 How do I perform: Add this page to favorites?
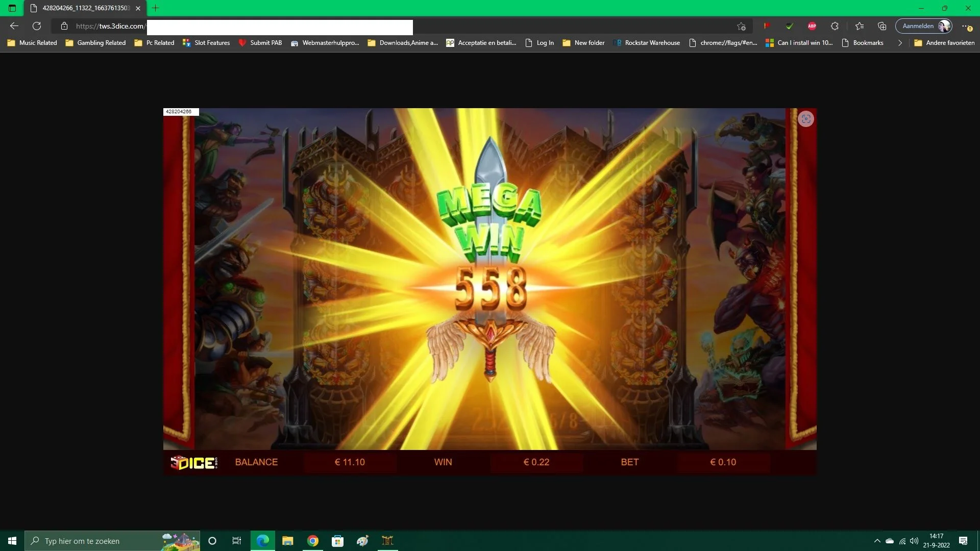point(741,26)
